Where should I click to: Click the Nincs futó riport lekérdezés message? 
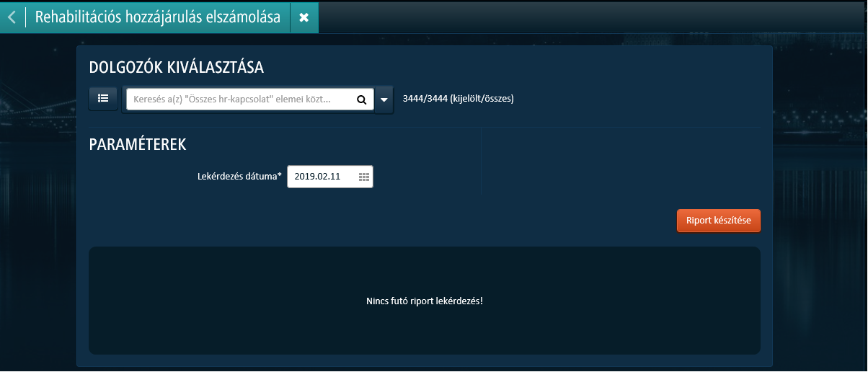424,301
